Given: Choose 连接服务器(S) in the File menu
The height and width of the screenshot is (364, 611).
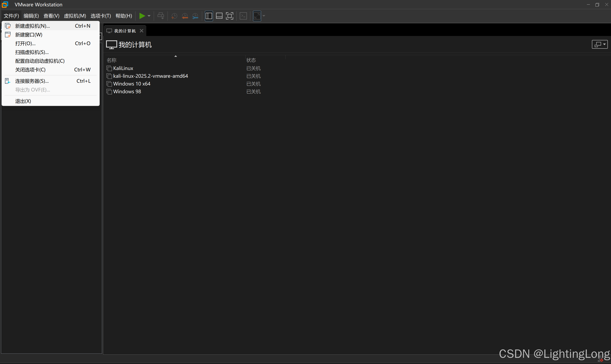Looking at the screenshot, I should click(32, 81).
